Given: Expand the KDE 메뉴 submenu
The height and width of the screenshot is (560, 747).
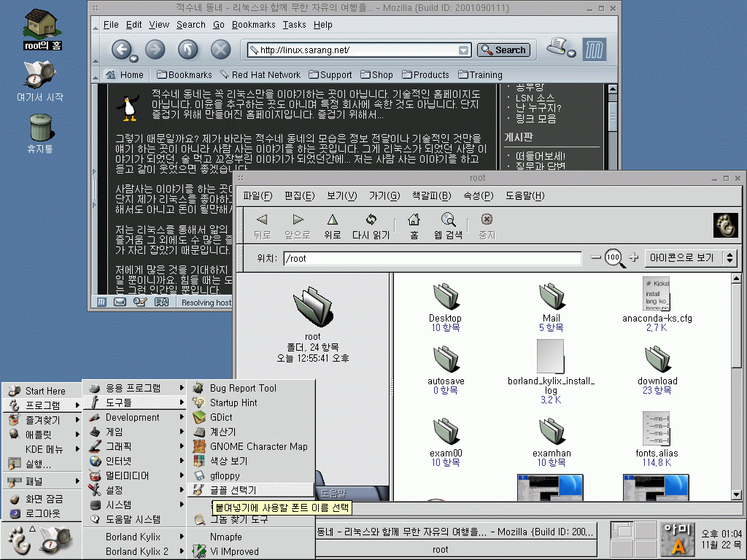Looking at the screenshot, I should tap(43, 449).
